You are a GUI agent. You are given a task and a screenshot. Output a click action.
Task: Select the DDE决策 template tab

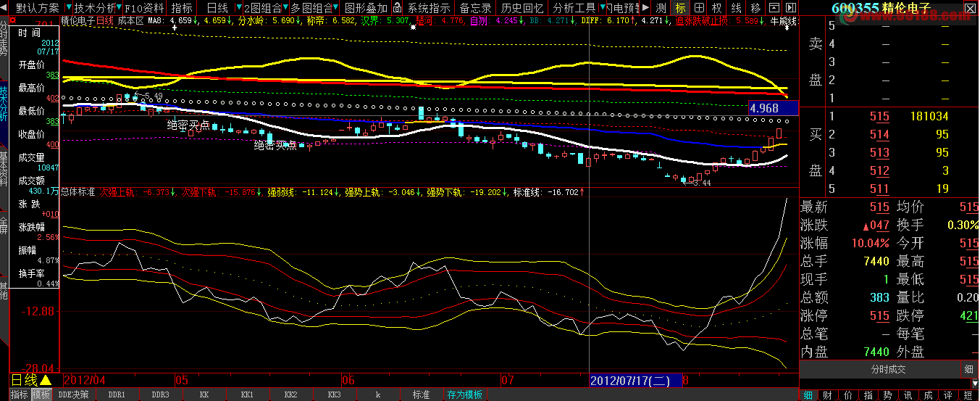[x=74, y=394]
